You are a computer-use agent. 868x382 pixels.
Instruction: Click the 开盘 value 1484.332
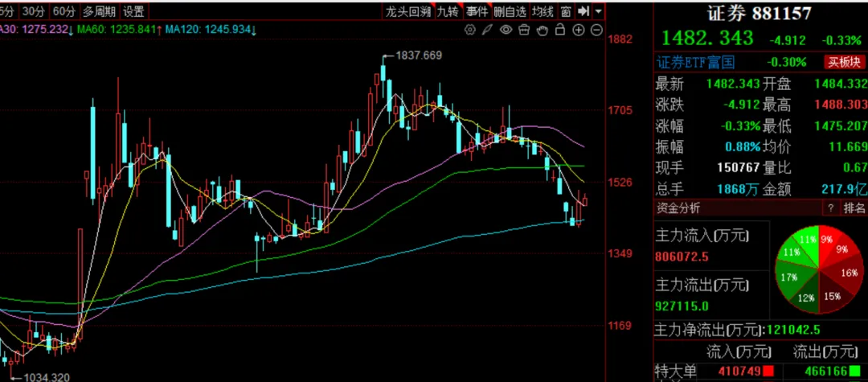click(841, 84)
